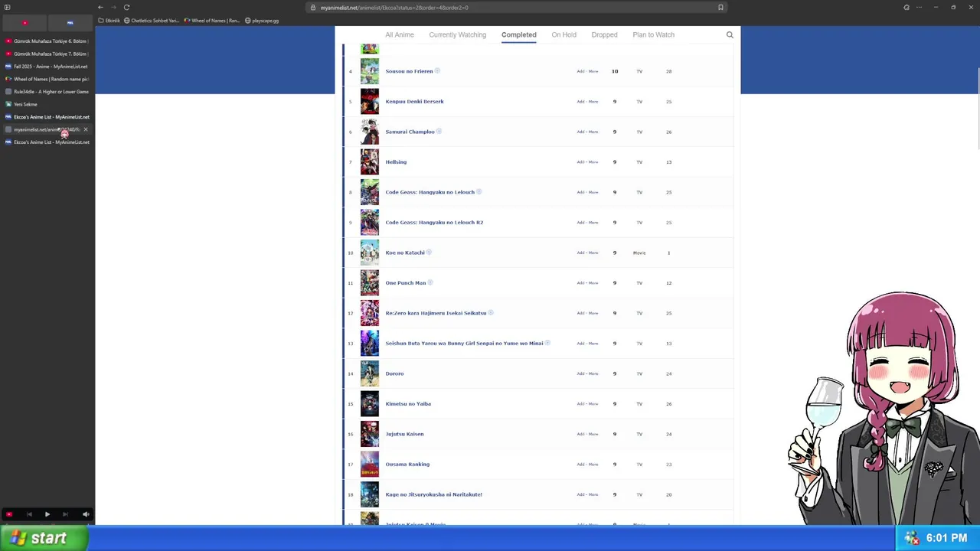Click More in the Hellsing row

(593, 162)
